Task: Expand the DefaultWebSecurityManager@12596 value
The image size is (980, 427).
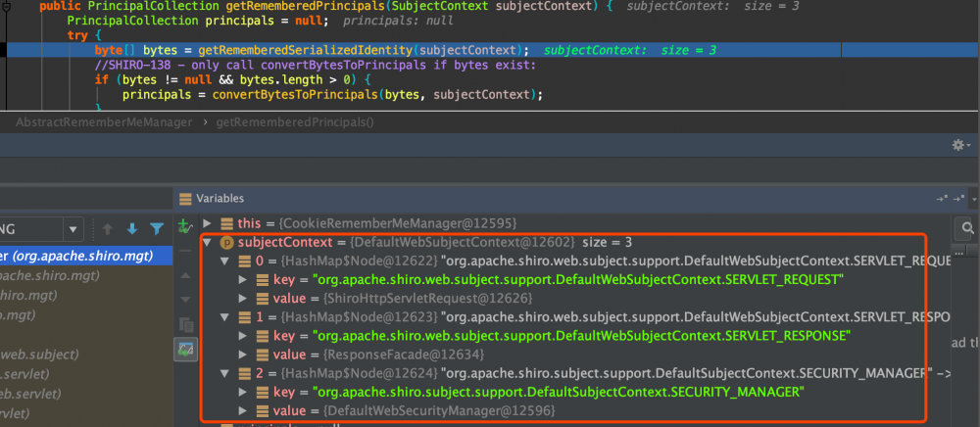Action: pyautogui.click(x=243, y=410)
